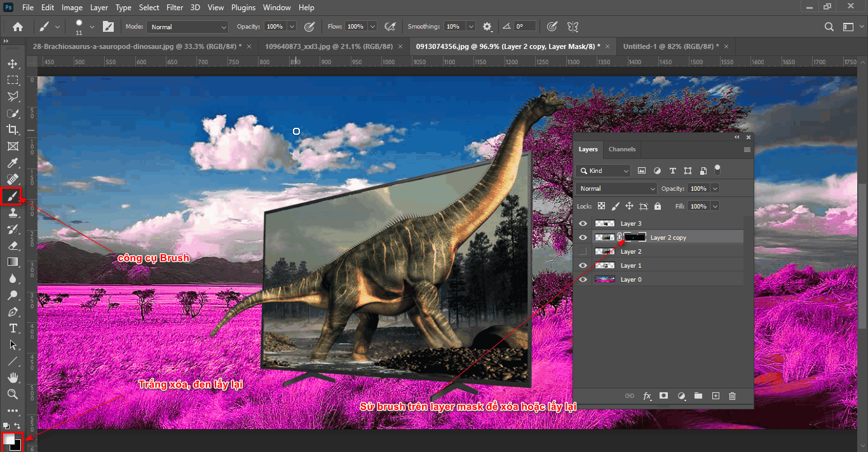
Task: Select the Move tool
Action: pos(13,63)
